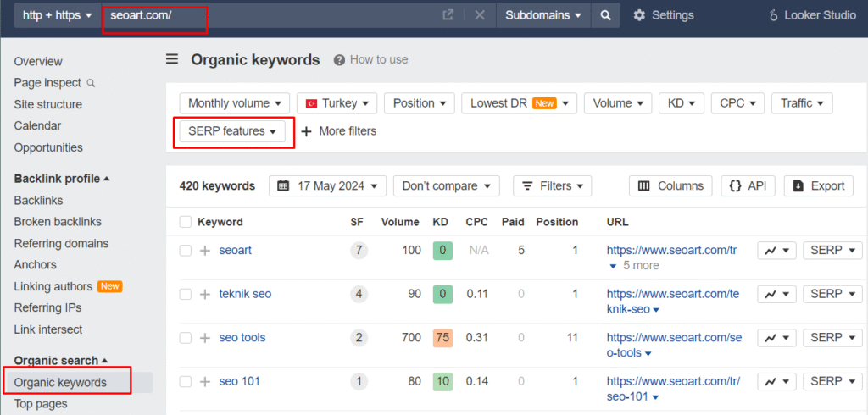The image size is (868, 415).
Task: Open position history chart for seo 101
Action: tap(776, 381)
